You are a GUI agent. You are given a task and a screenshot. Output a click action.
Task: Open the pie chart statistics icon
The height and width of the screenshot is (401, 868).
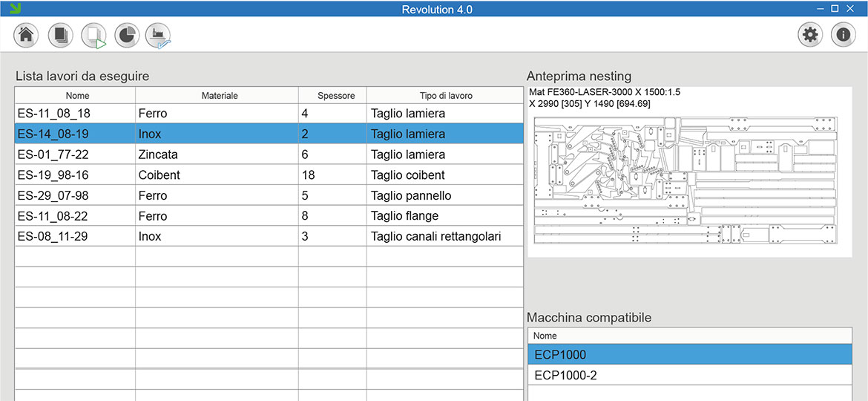[x=127, y=36]
